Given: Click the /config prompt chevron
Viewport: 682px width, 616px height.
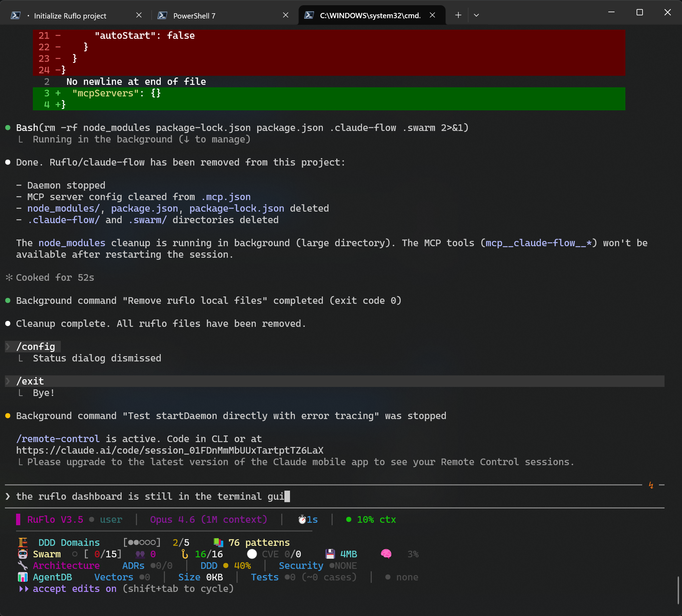Looking at the screenshot, I should pos(8,346).
